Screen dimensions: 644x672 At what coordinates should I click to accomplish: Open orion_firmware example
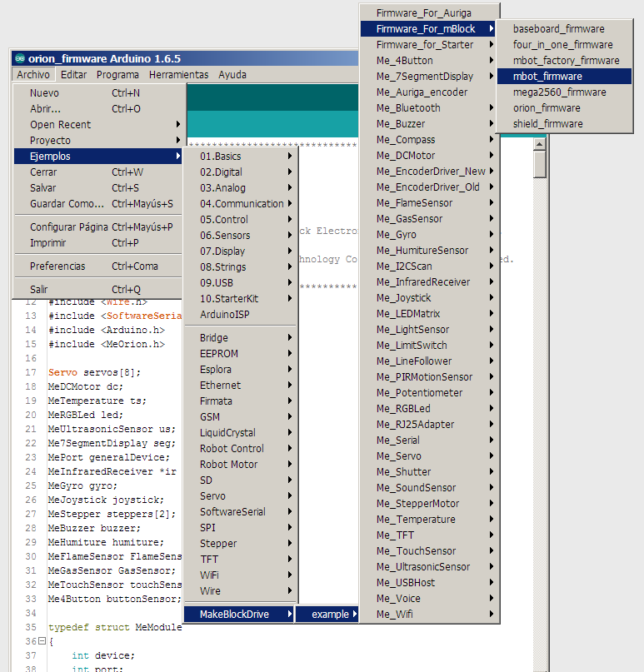point(564,108)
